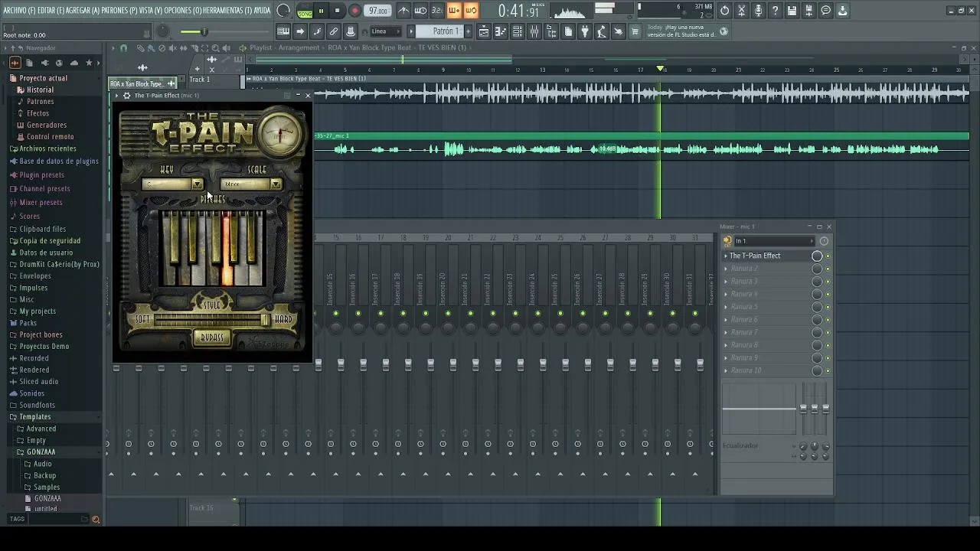Open the ARCHIVO menu

click(18, 11)
